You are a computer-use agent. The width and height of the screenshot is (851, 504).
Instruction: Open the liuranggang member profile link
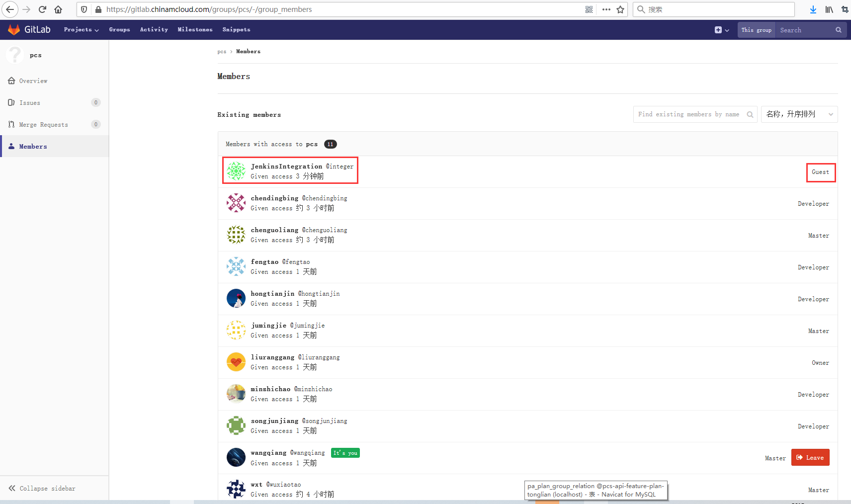coord(272,357)
